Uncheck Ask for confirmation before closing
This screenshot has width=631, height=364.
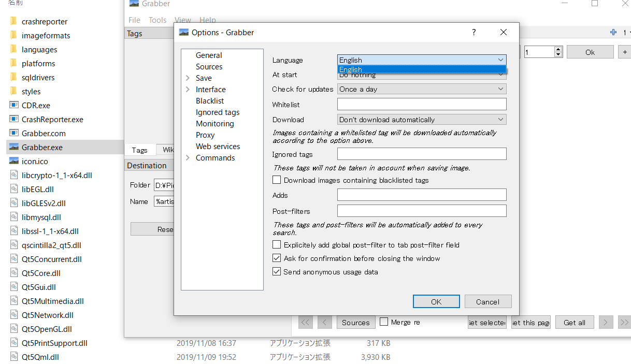click(277, 258)
